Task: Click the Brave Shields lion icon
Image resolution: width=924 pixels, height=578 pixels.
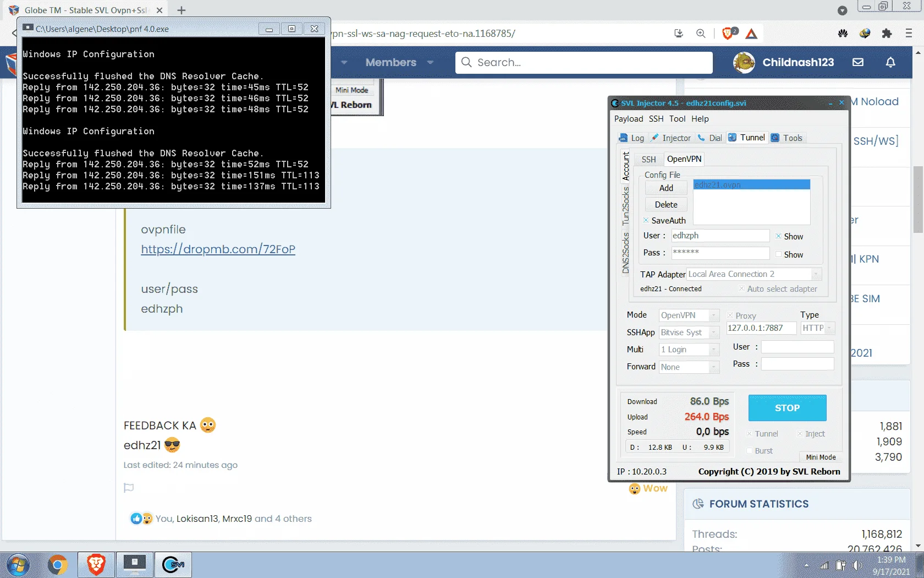Action: click(x=729, y=34)
